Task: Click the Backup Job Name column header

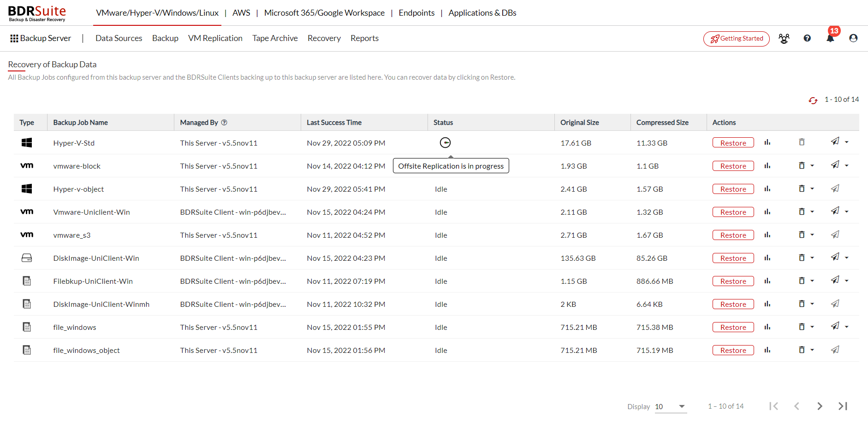Action: (80, 123)
